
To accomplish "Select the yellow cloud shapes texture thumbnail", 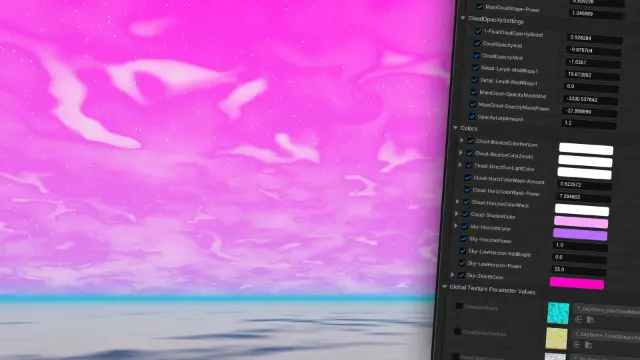I will (x=556, y=338).
